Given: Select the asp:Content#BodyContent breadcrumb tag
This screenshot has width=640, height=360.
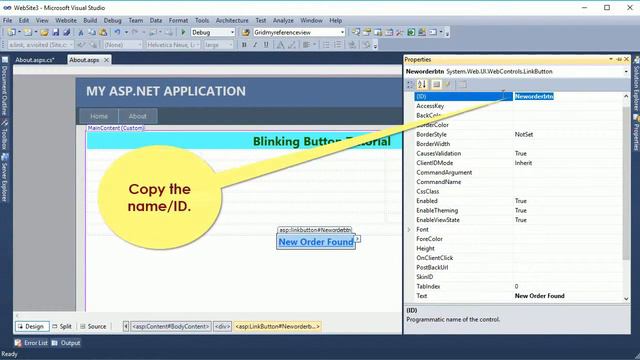Looking at the screenshot, I should click(x=171, y=327).
